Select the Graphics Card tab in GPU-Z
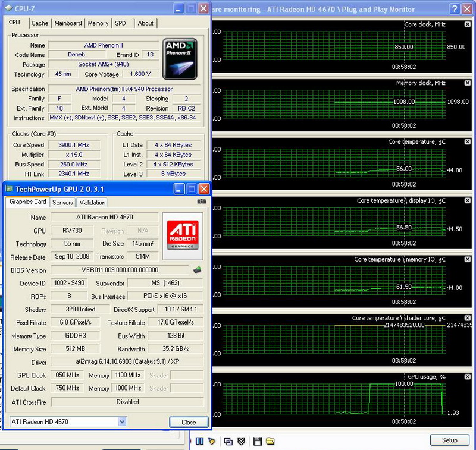The width and height of the screenshot is (476, 450). (27, 202)
